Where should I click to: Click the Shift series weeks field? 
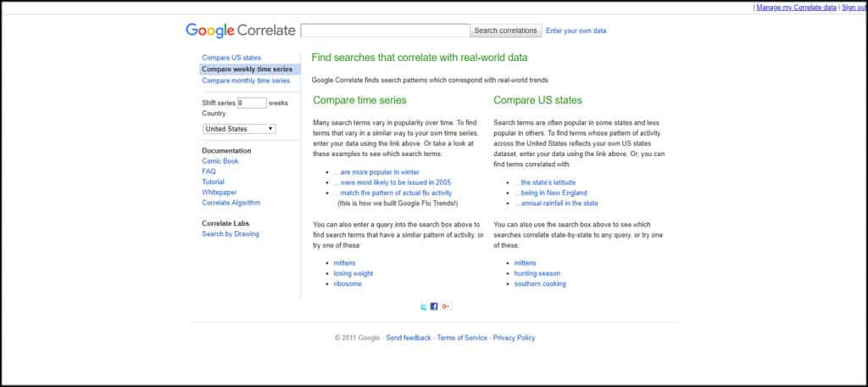click(252, 104)
